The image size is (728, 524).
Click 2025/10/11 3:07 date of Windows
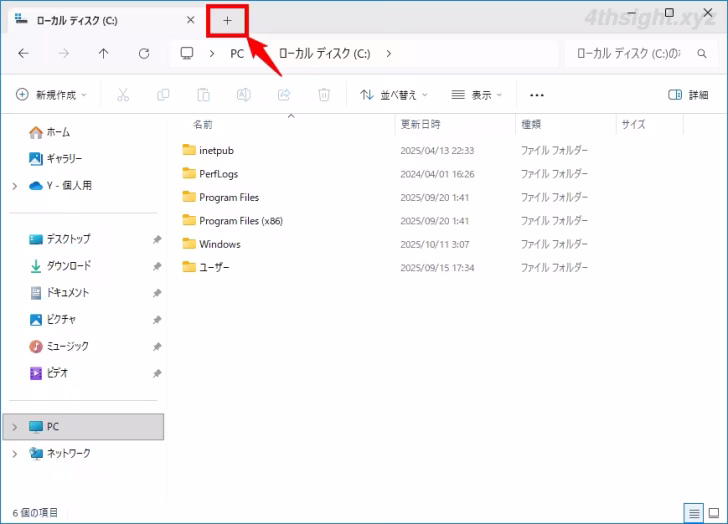click(435, 245)
